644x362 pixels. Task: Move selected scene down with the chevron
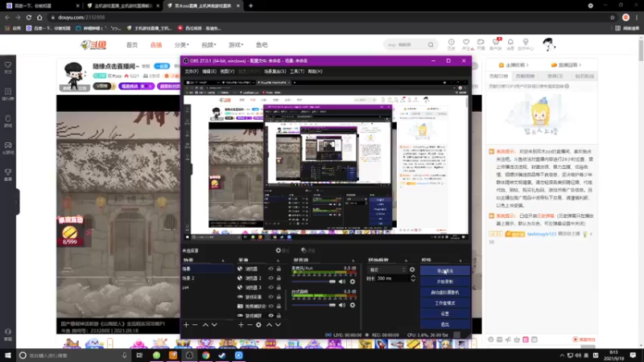pos(214,325)
